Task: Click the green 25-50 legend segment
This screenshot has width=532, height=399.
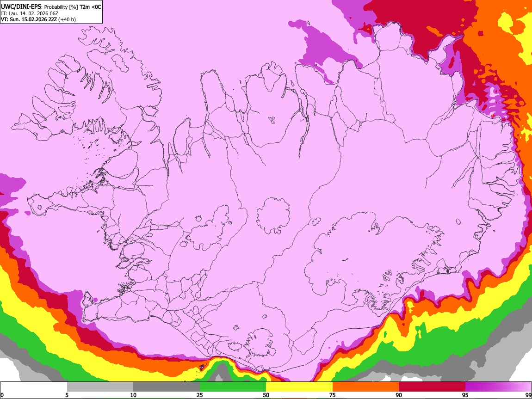Action: pyautogui.click(x=233, y=387)
